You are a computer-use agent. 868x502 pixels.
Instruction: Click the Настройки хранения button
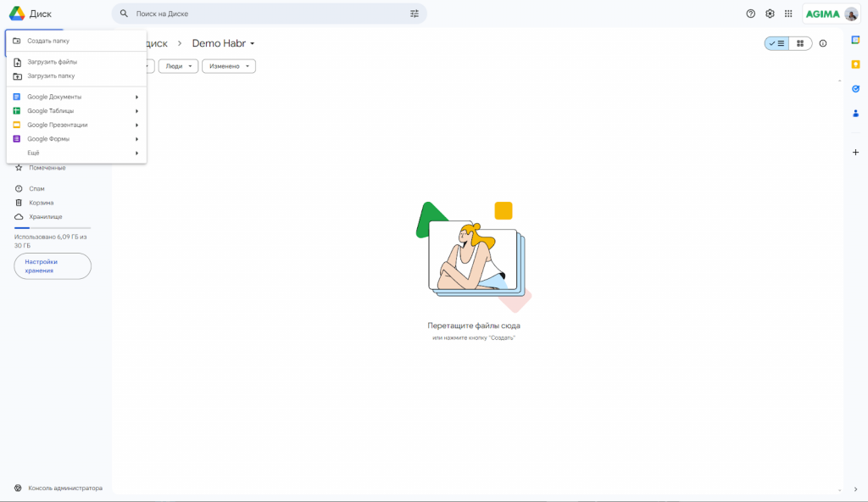[x=53, y=266]
